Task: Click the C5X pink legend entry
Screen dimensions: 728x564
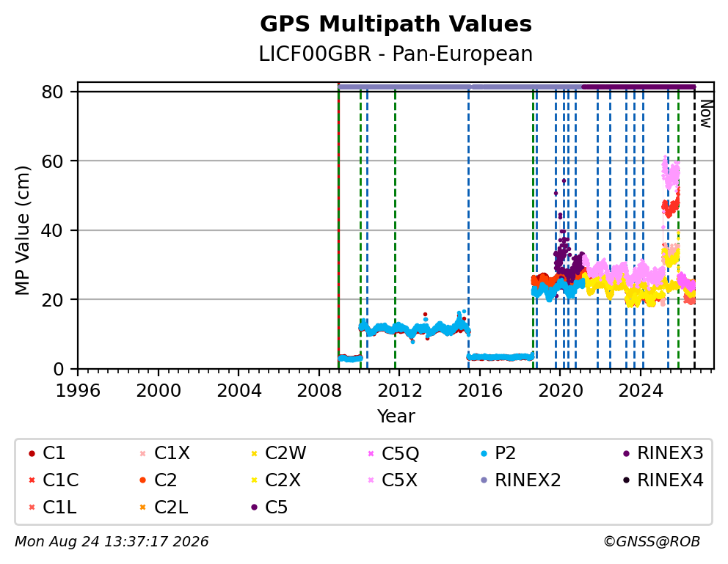Action: pos(393,480)
